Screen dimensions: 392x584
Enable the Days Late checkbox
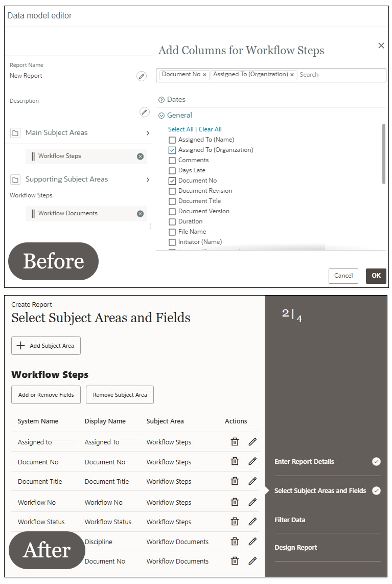(172, 171)
